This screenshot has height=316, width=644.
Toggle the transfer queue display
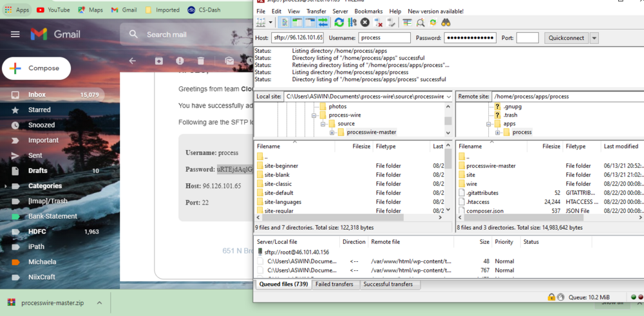[x=323, y=23]
